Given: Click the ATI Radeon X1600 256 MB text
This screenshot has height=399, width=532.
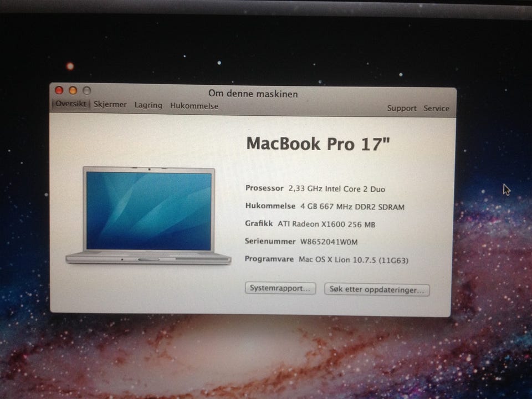Looking at the screenshot, I should point(326,224).
